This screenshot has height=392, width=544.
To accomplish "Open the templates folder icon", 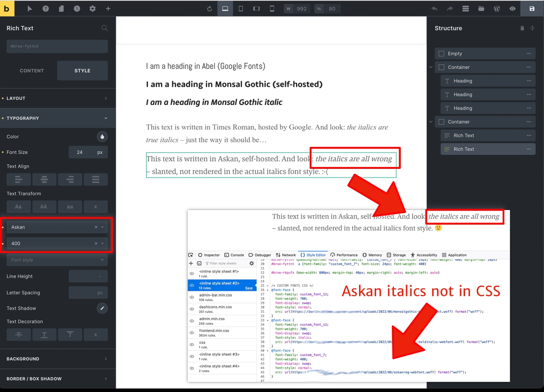I will [x=481, y=9].
